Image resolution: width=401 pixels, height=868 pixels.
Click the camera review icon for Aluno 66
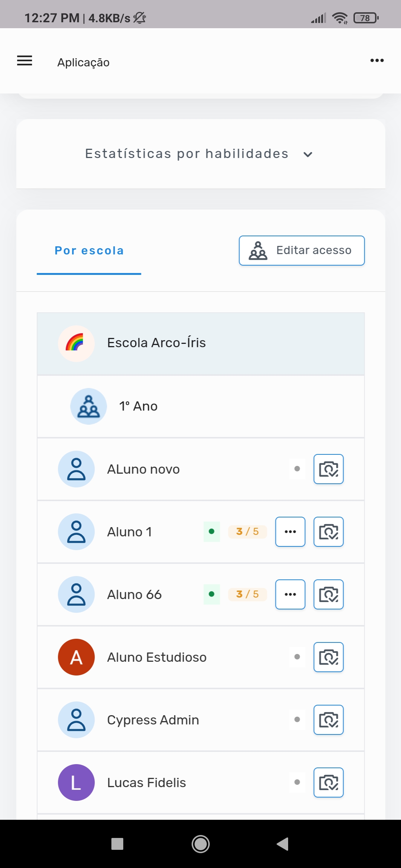pyautogui.click(x=329, y=594)
